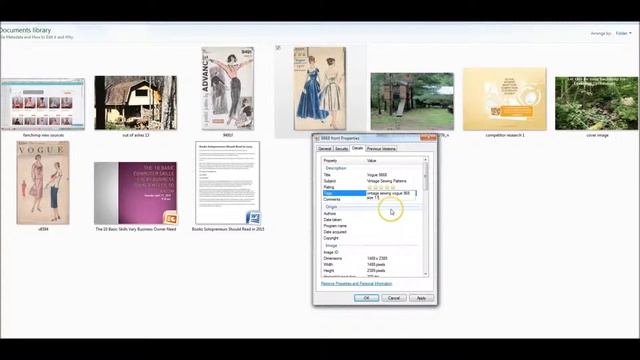This screenshot has width=640, height=360.
Task: Tick the checkbox on the selected blue dress thumbnail
Action: point(278,48)
